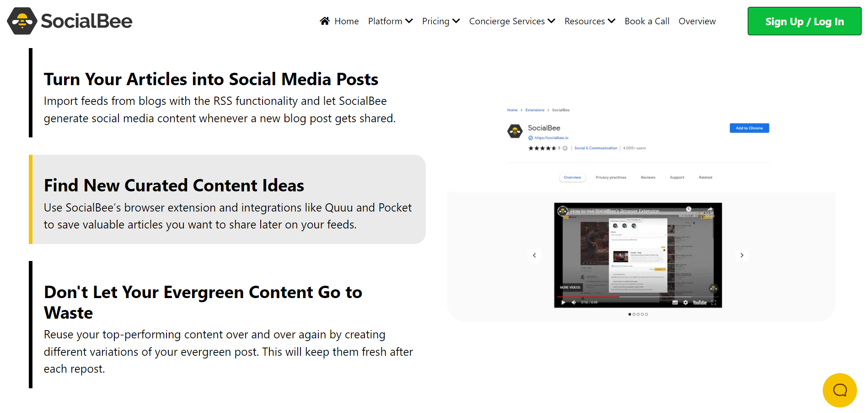Click SocialBee watermark icon in video corner
Image resolution: width=868 pixels, height=413 pixels.
coord(713,288)
